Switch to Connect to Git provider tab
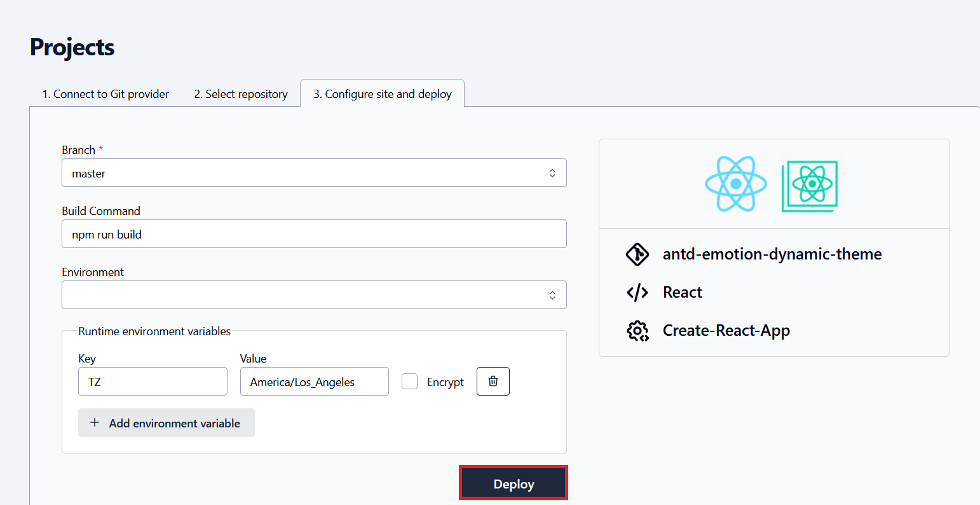 pos(105,94)
